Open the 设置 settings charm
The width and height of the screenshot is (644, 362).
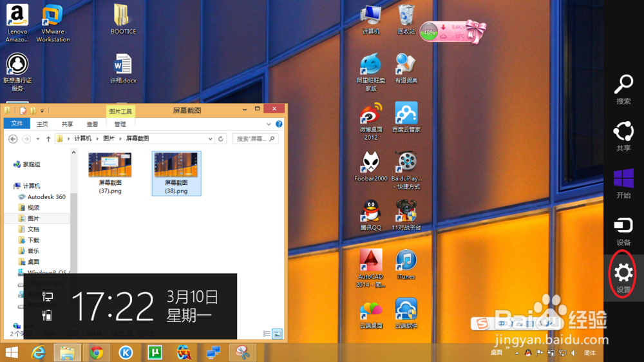623,278
